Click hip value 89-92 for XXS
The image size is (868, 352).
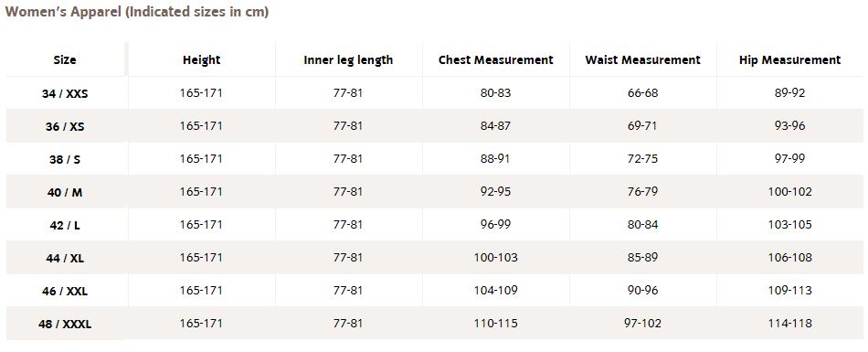pos(790,92)
